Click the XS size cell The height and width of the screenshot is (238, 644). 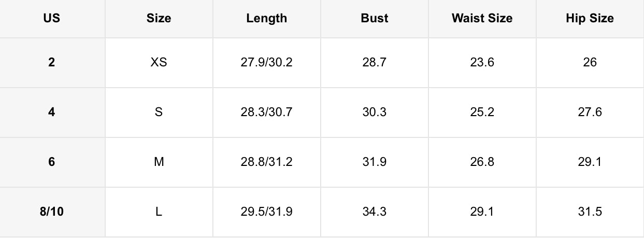(159, 62)
